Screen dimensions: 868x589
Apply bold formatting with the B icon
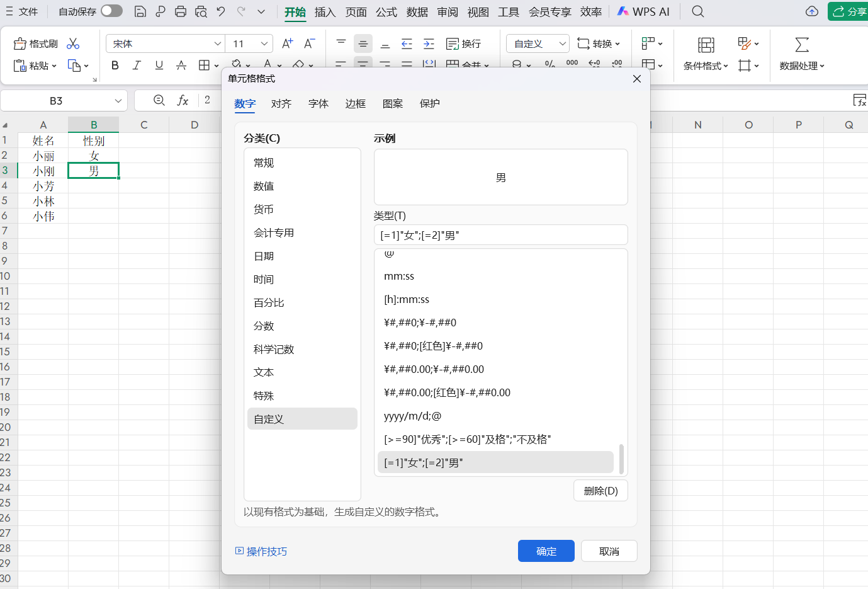(x=115, y=65)
